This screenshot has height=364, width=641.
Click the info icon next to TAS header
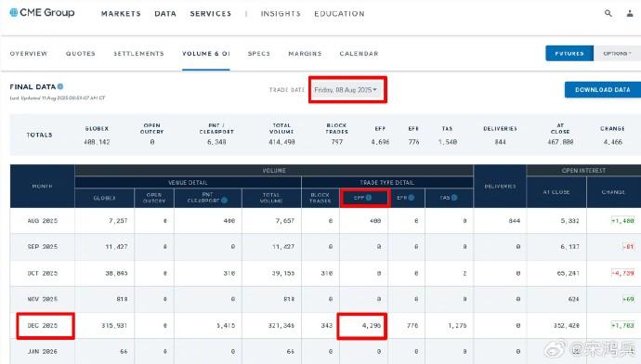[454, 198]
